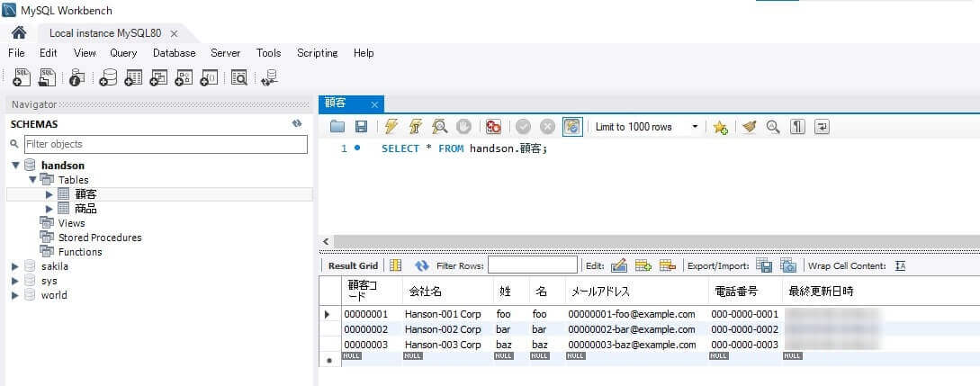Click the editor horizontal scrollbar left arrow
Screen dimensions: 980x386
[x=326, y=241]
